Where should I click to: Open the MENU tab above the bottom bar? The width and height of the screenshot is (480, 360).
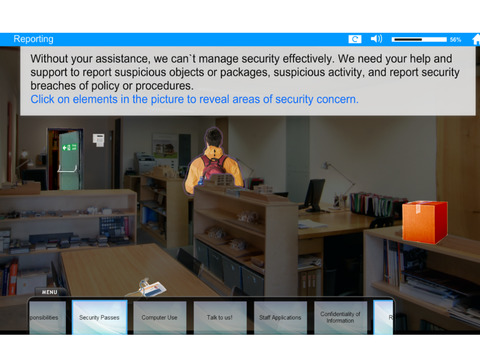[x=49, y=292]
